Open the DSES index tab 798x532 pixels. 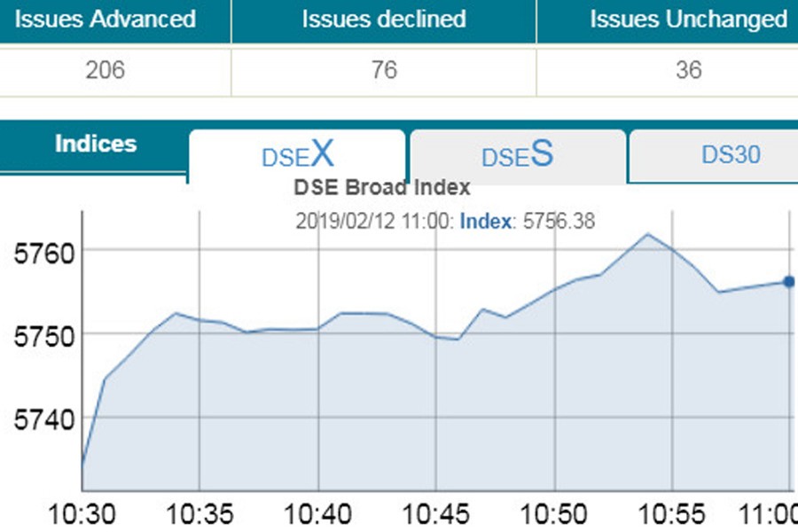(517, 155)
